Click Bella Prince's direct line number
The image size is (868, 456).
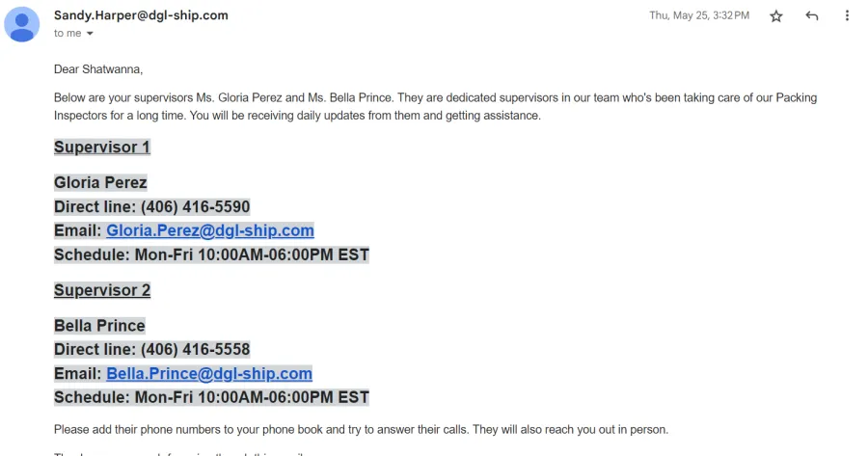tap(196, 350)
